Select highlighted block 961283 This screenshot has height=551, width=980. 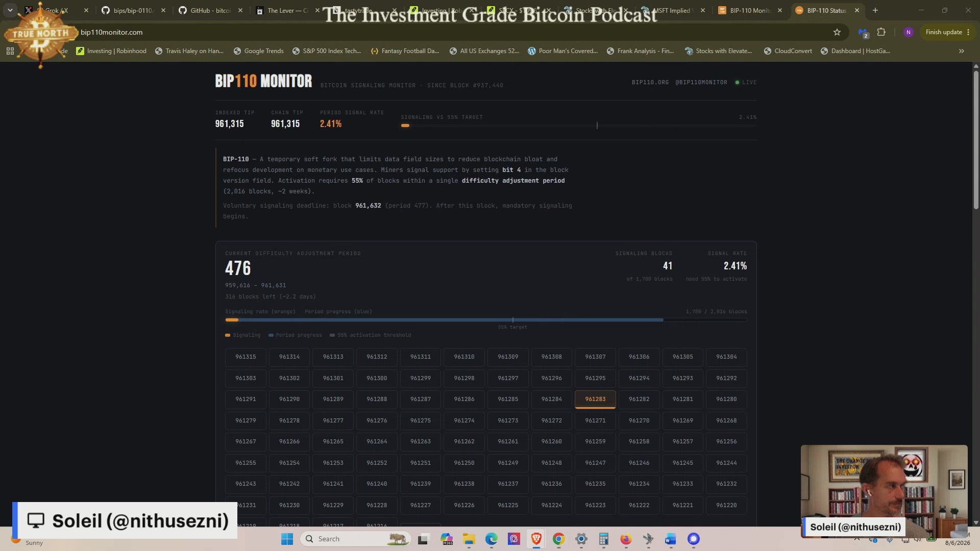coord(595,399)
